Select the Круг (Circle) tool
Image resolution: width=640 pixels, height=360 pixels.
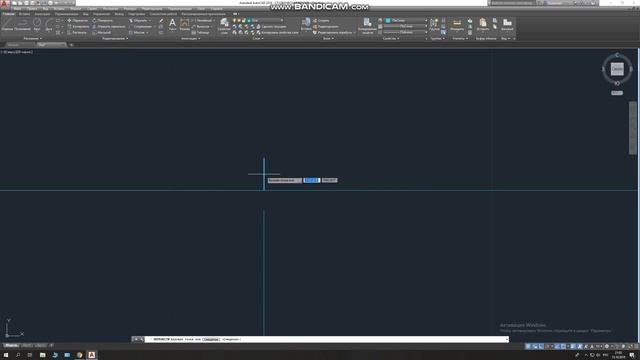37,24
